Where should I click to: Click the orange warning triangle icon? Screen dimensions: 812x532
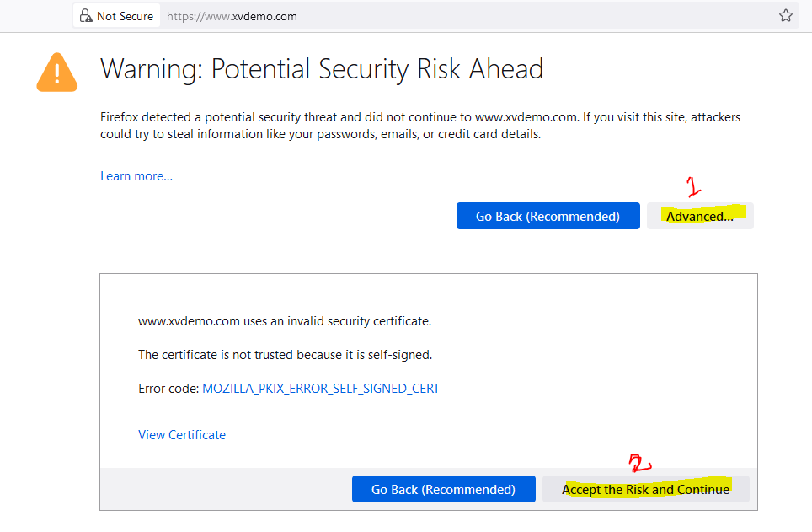(x=57, y=73)
